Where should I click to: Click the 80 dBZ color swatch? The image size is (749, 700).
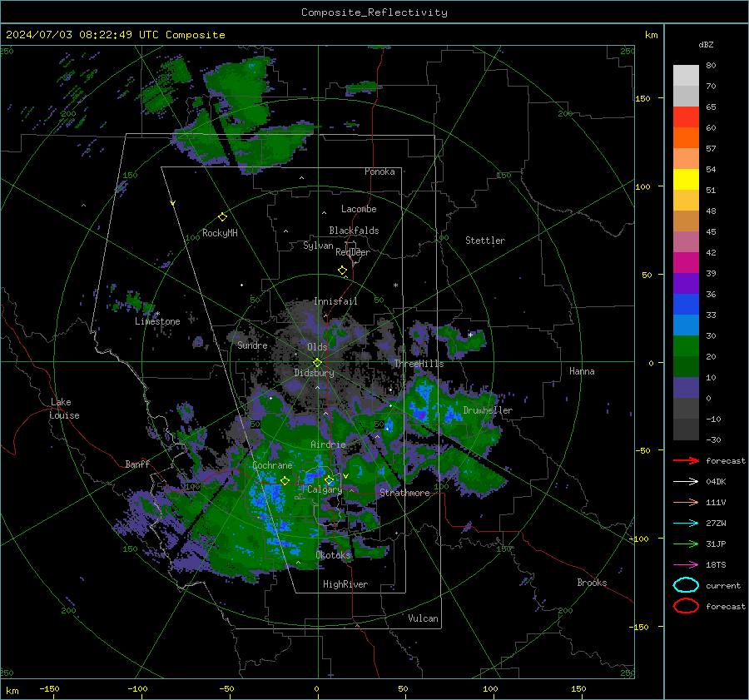pos(686,75)
